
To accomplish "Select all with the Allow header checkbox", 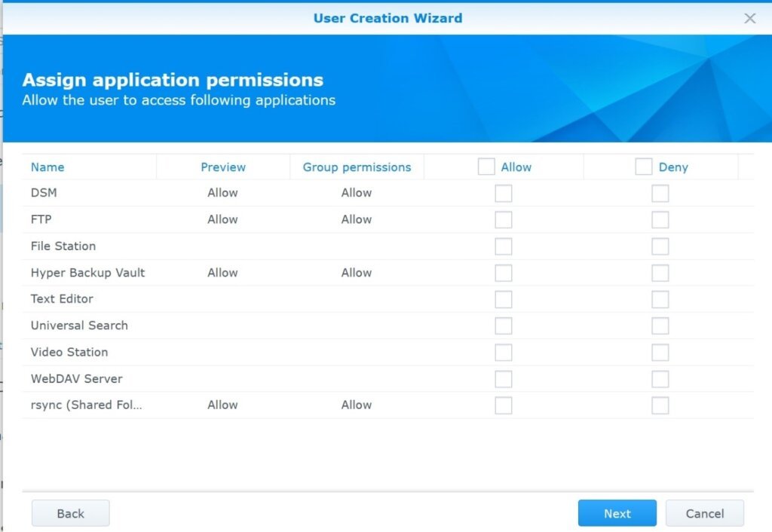I will 486,167.
